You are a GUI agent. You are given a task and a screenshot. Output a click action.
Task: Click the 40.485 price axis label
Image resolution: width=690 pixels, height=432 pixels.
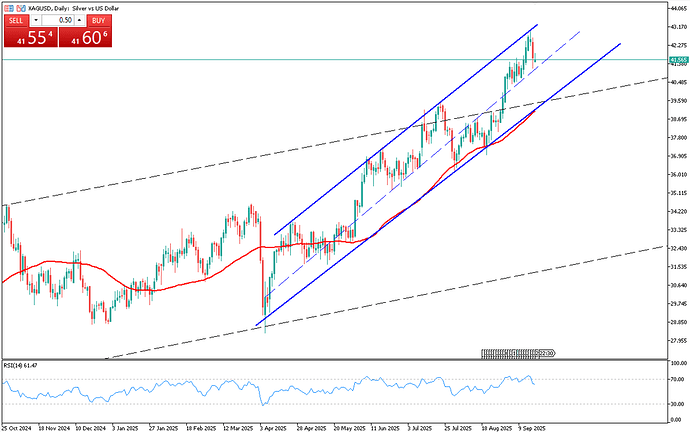[x=678, y=82]
